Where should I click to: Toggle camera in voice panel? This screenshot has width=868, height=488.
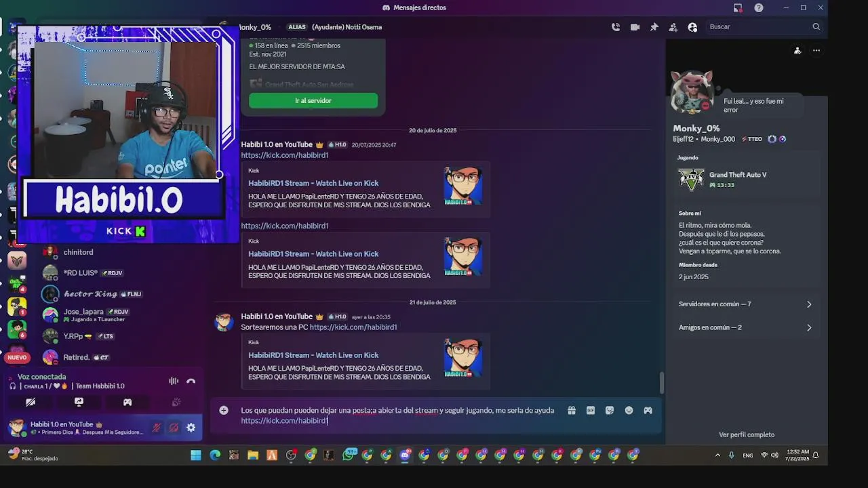31,402
